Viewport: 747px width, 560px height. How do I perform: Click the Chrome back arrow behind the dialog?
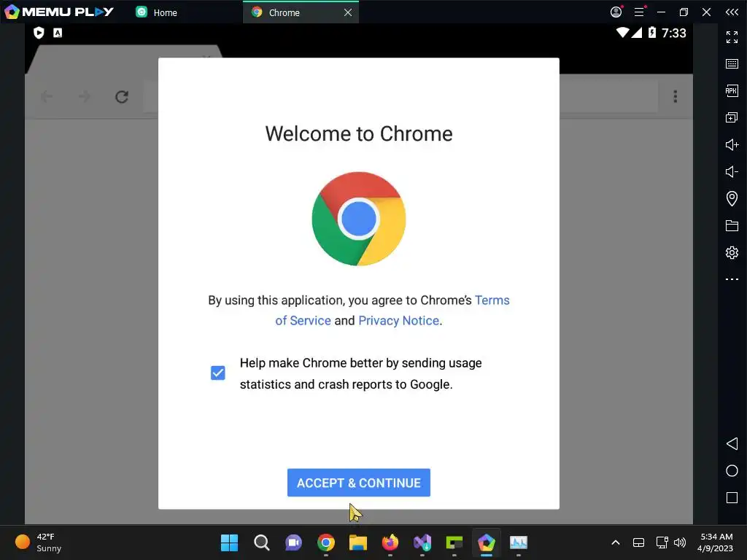pos(46,97)
